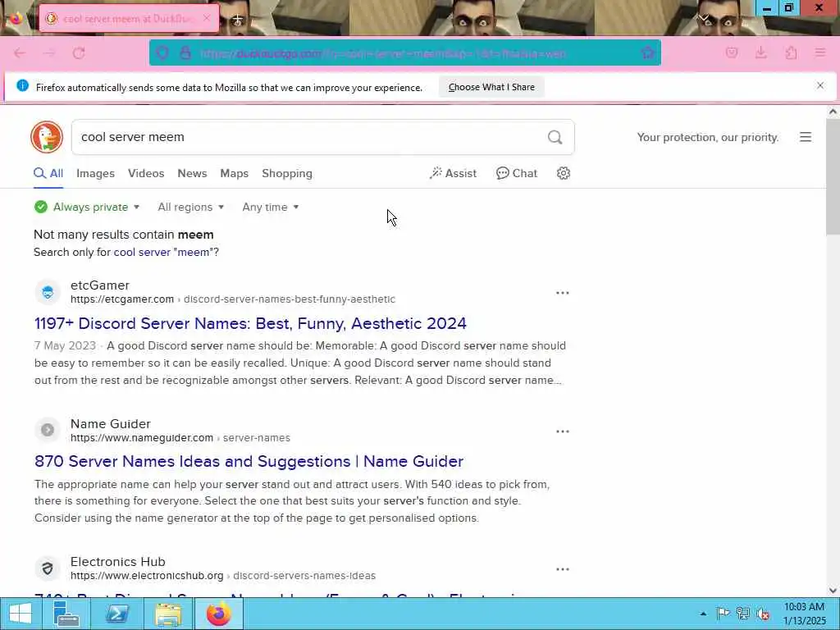Open list all tabs chevron
This screenshot has width=840, height=630.
pyautogui.click(x=703, y=18)
